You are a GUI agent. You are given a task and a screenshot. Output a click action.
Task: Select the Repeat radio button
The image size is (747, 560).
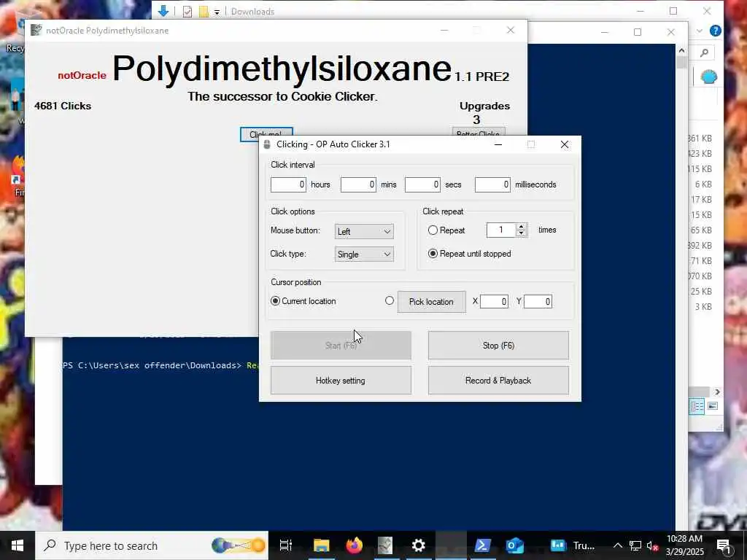click(433, 230)
